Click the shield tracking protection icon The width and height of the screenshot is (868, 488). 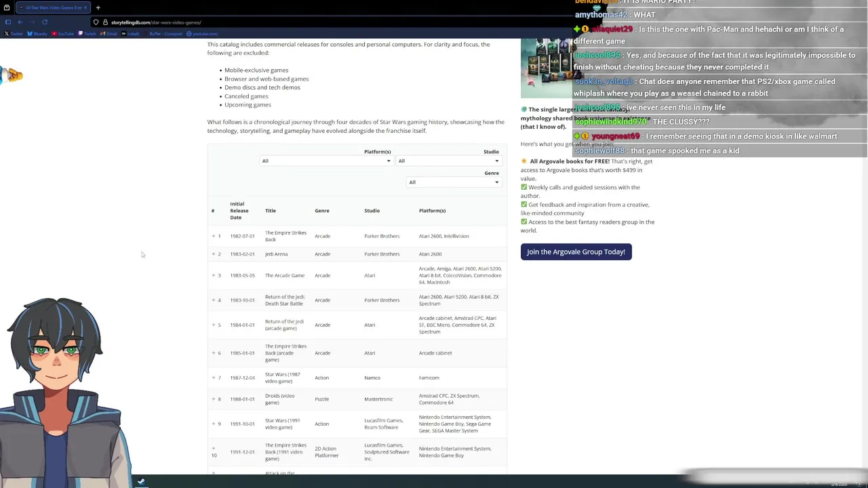(96, 22)
